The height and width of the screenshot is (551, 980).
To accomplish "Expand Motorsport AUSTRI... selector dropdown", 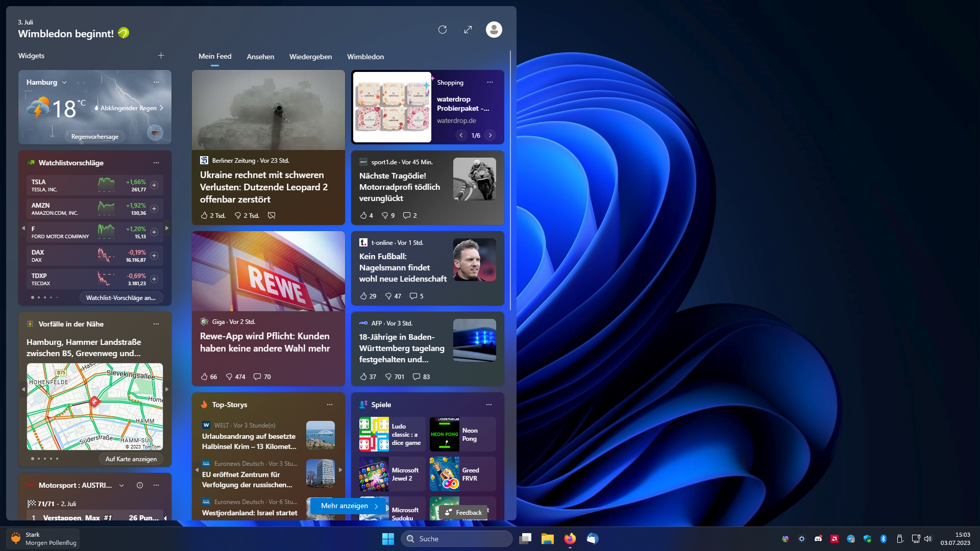I will point(121,486).
